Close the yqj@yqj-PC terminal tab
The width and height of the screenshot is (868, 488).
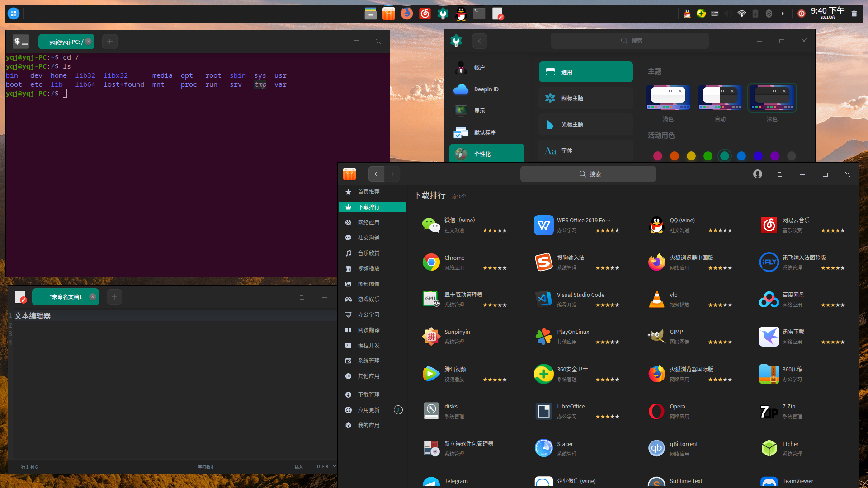pos(88,42)
